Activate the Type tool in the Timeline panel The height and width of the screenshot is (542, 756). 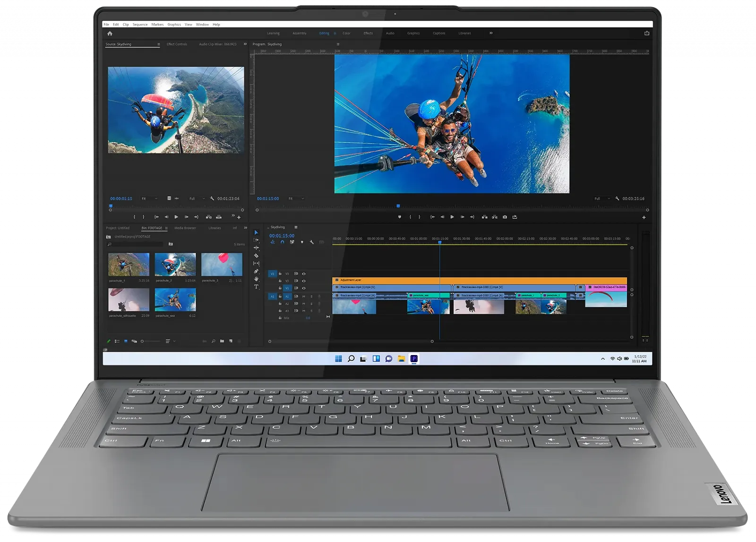(x=256, y=287)
